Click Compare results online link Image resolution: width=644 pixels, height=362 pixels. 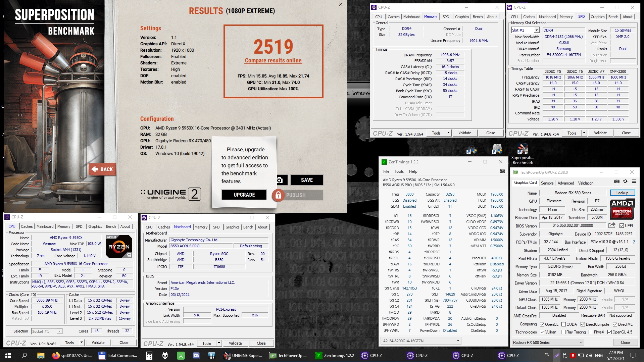(x=273, y=60)
